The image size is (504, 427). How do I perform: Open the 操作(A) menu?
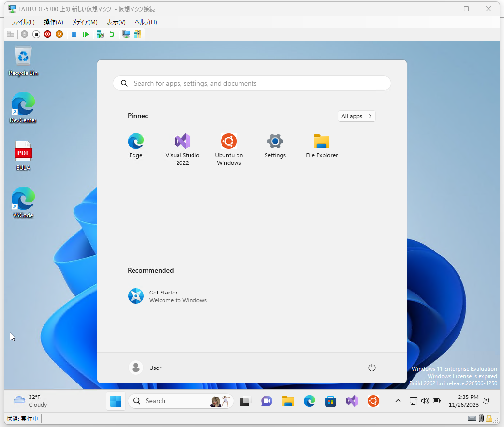[x=54, y=22]
